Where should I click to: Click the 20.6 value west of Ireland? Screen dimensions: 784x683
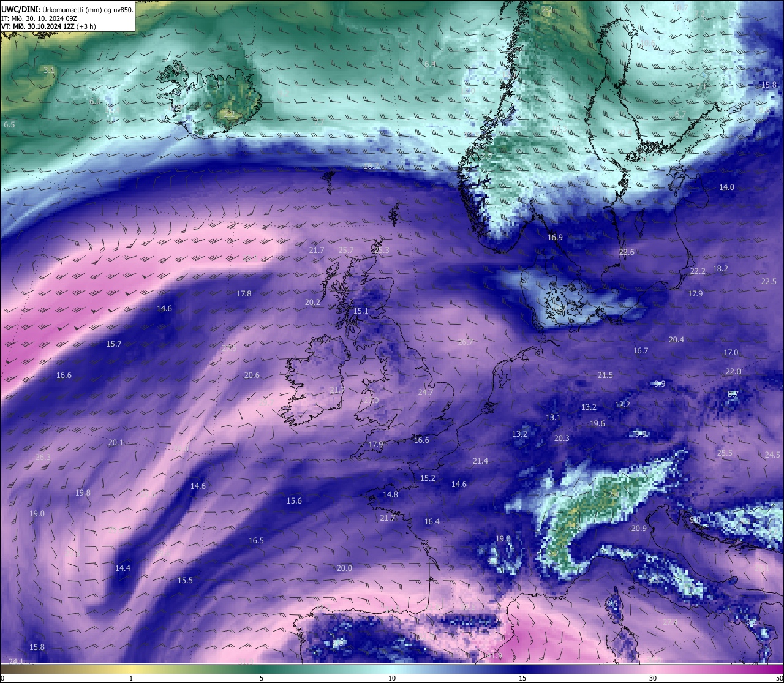(252, 375)
